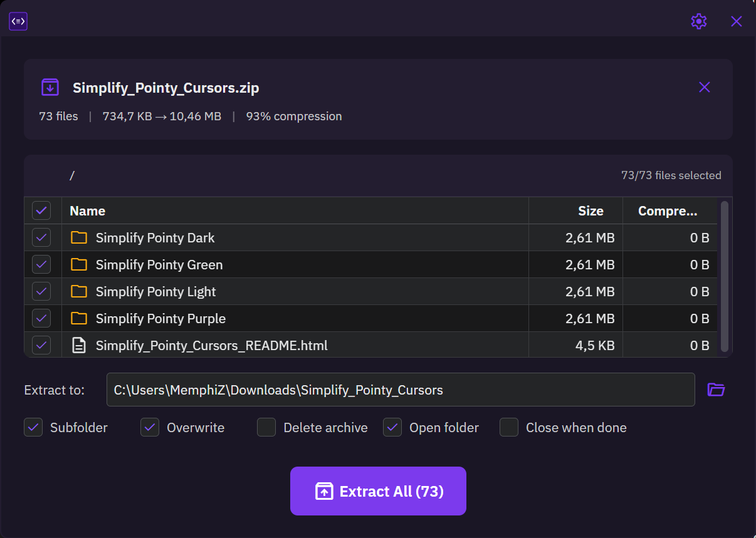The height and width of the screenshot is (538, 756).
Task: Click the Simplify Pointy Green folder icon
Action: (79, 265)
